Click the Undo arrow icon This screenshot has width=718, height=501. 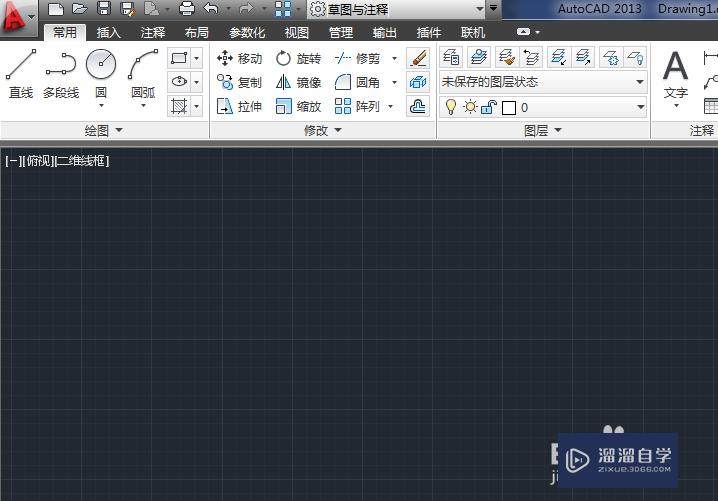[211, 9]
